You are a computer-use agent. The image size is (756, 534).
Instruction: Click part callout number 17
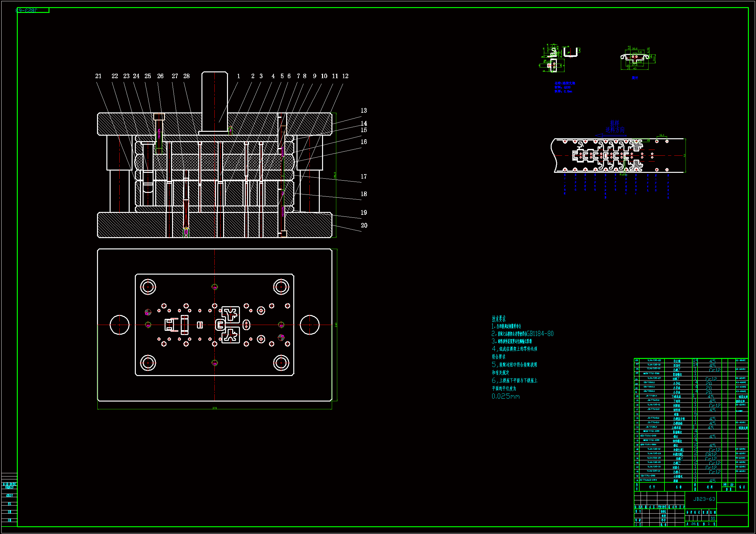pos(363,177)
